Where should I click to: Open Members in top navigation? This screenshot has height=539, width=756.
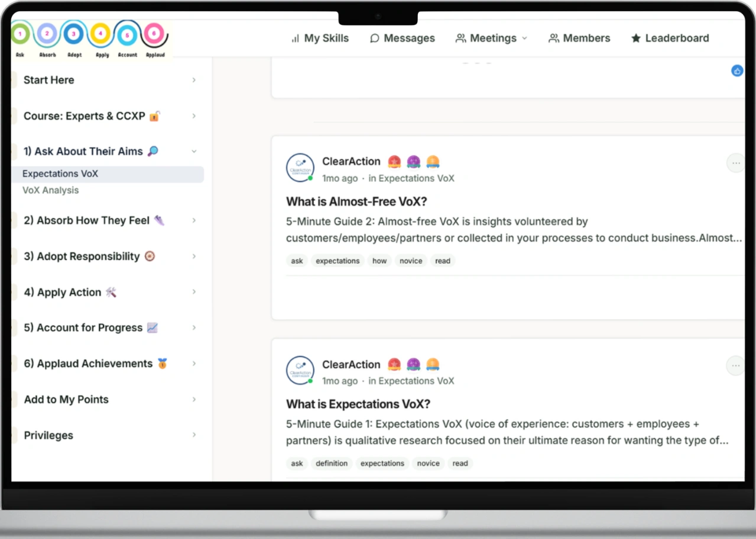click(x=579, y=38)
